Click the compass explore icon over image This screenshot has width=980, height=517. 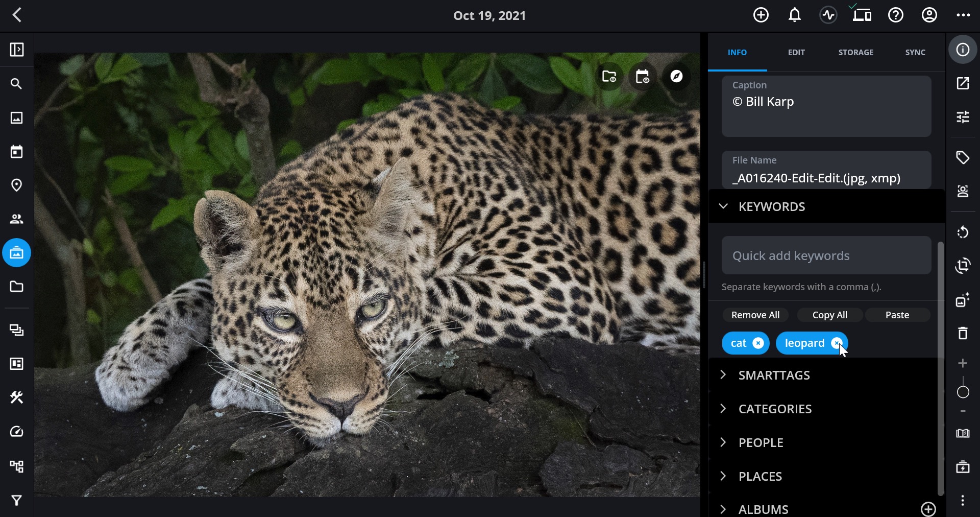(x=677, y=77)
